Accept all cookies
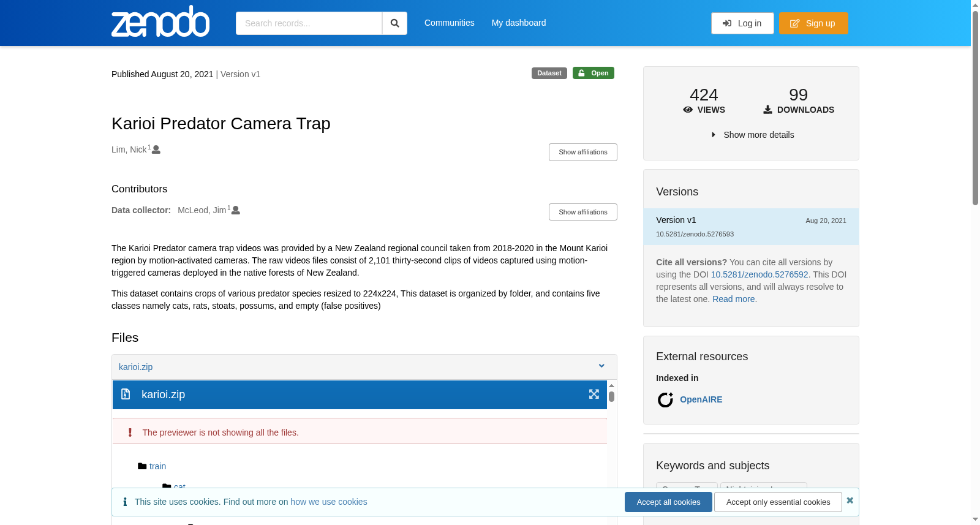Screen dimensions: 980x525 coord(668,502)
